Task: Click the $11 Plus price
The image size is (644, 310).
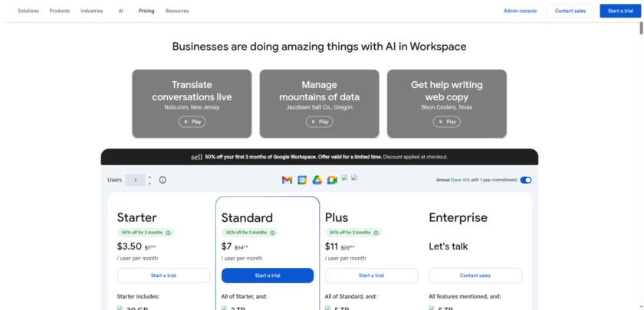Action: [331, 246]
